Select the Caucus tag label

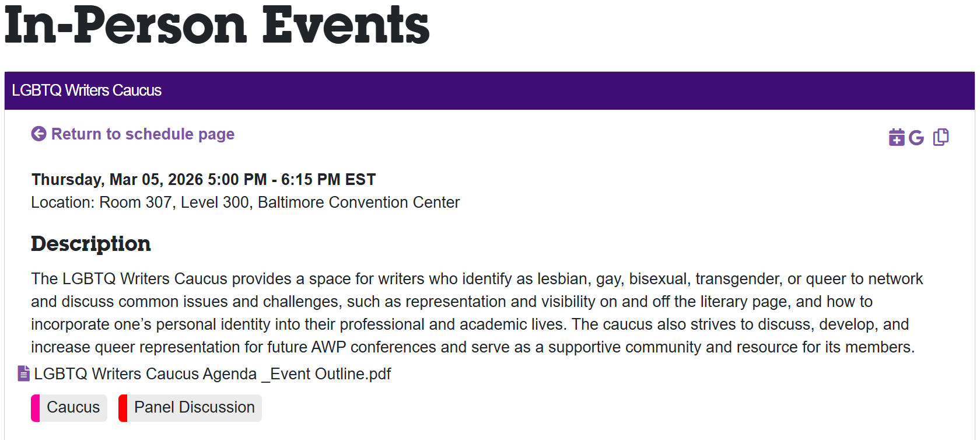point(73,407)
